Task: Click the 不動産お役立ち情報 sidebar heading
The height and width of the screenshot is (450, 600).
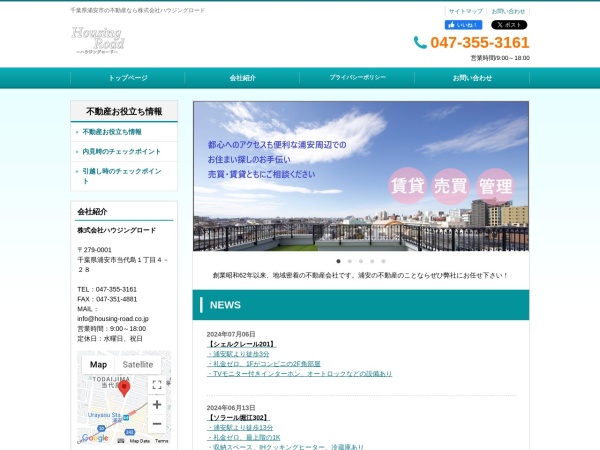Action: coord(124,112)
